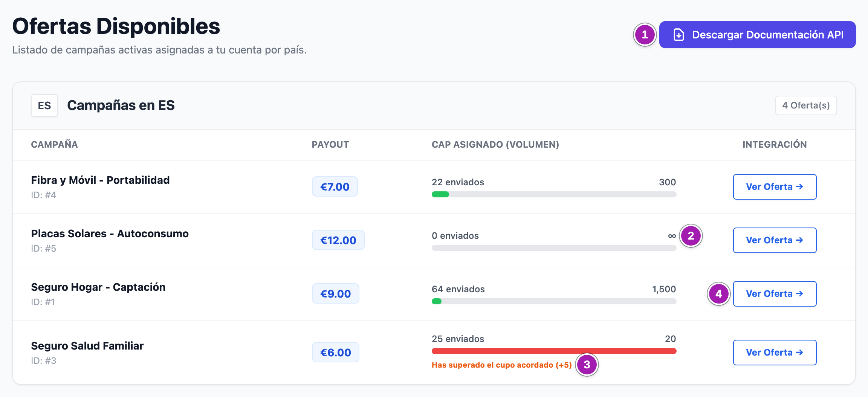Click the file download icon in API button

coord(679,35)
